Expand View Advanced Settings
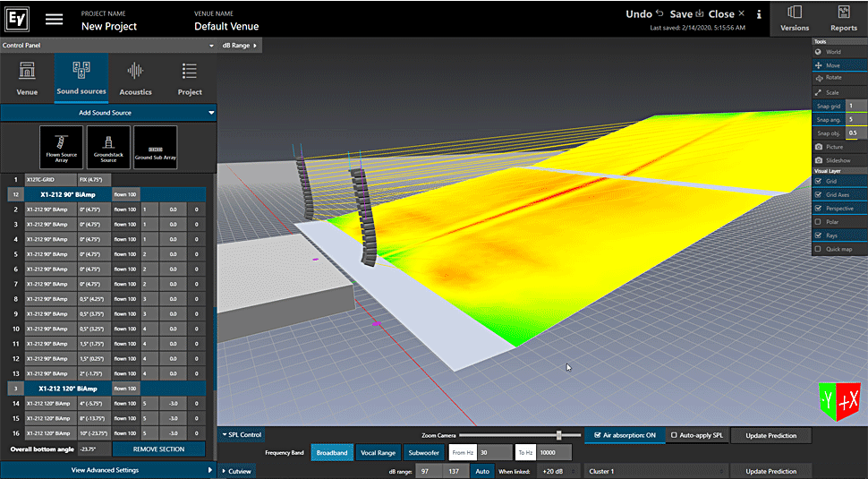This screenshot has height=479, width=868. click(108, 470)
